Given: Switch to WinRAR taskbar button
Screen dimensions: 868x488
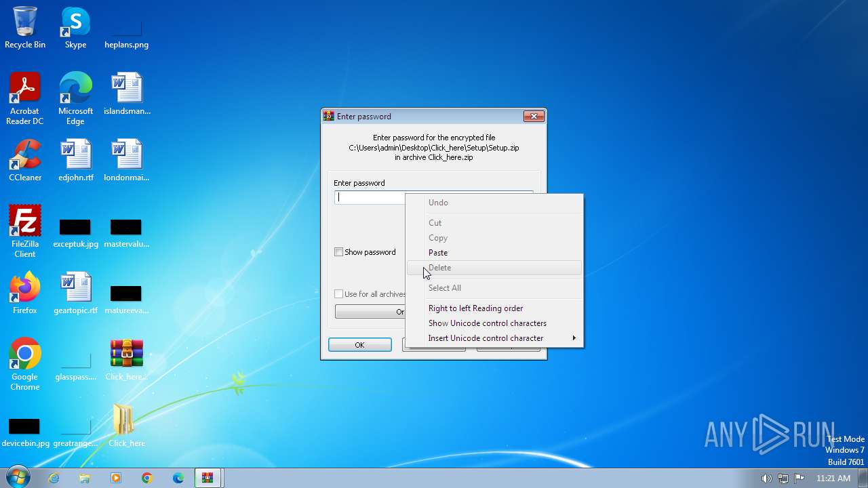Looking at the screenshot, I should coord(208,478).
